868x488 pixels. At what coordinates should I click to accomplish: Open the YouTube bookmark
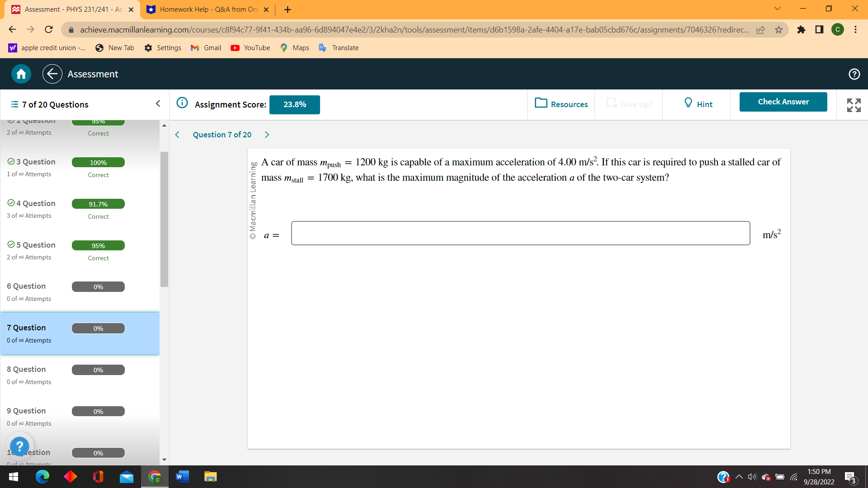(250, 48)
